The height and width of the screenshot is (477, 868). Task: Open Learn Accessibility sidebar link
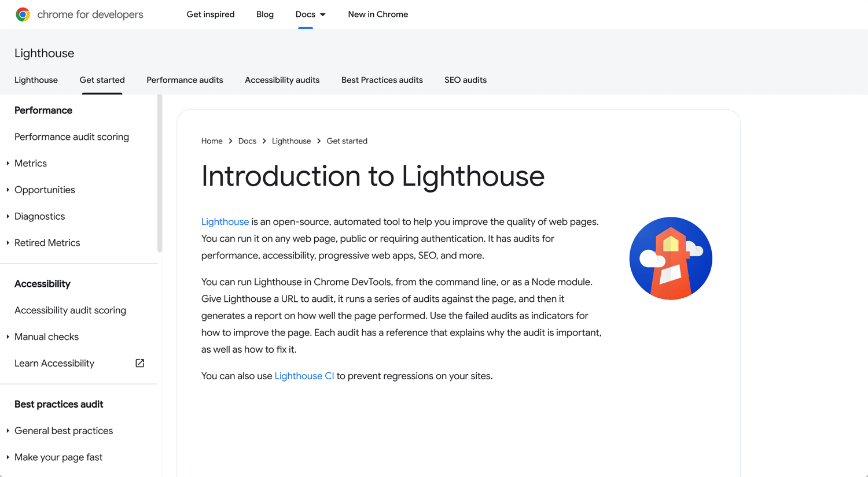[54, 364]
